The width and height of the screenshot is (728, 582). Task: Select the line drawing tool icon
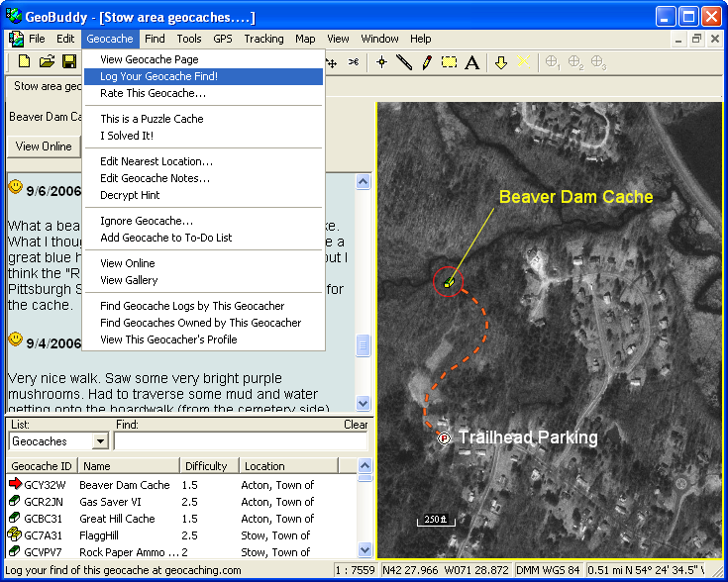pyautogui.click(x=404, y=62)
